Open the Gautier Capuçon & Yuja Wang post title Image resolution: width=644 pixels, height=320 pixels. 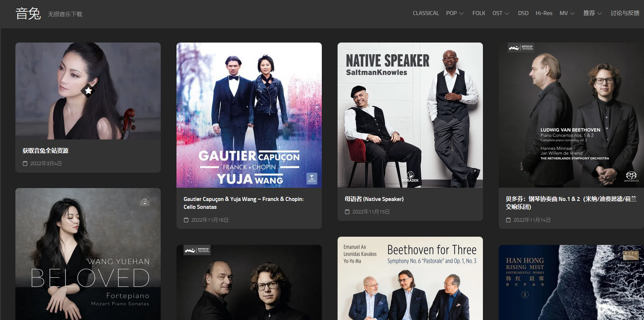click(x=243, y=203)
